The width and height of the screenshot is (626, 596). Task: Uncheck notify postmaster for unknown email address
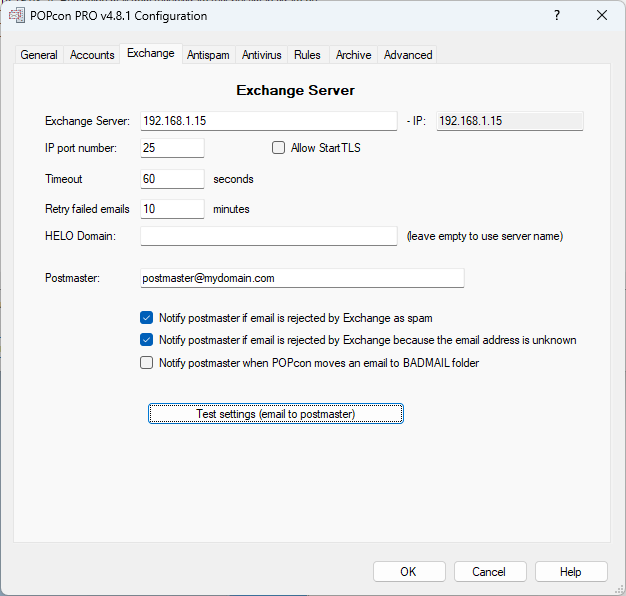[147, 340]
